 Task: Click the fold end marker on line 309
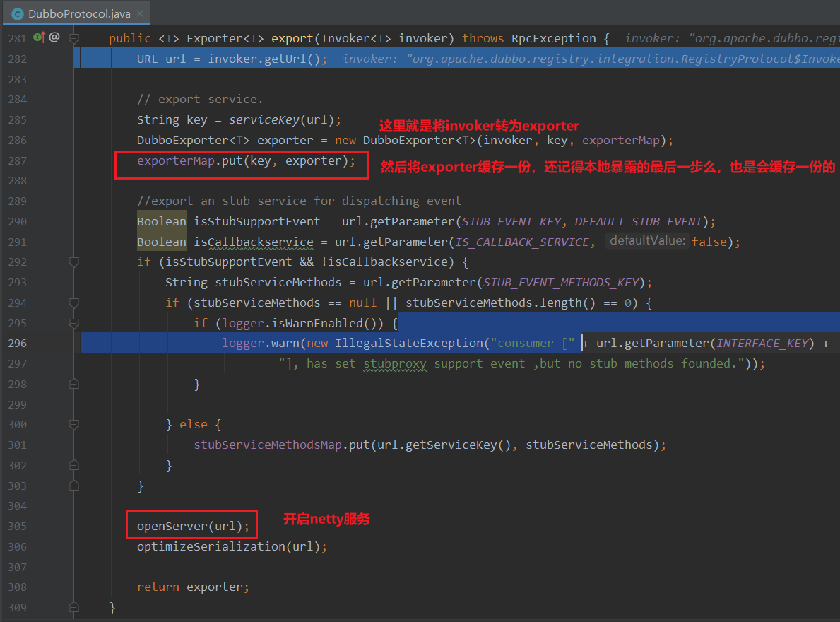[73, 607]
